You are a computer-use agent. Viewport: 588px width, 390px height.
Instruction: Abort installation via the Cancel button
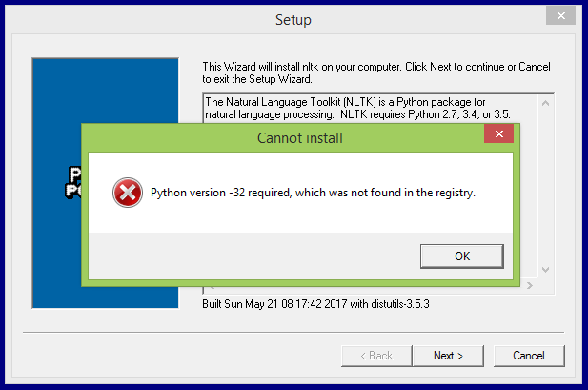tap(529, 356)
